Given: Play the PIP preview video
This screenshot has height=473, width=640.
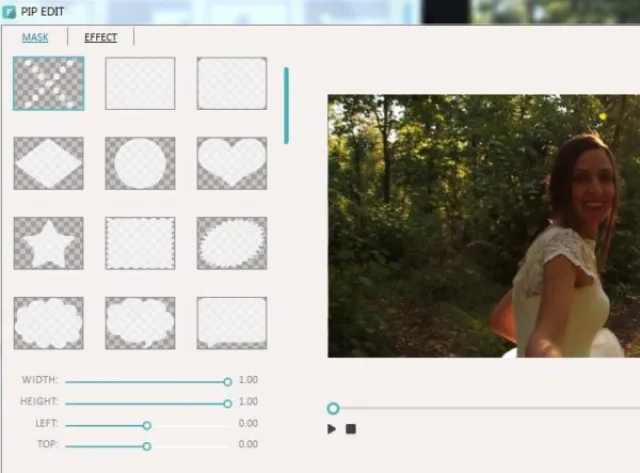Looking at the screenshot, I should pyautogui.click(x=331, y=429).
